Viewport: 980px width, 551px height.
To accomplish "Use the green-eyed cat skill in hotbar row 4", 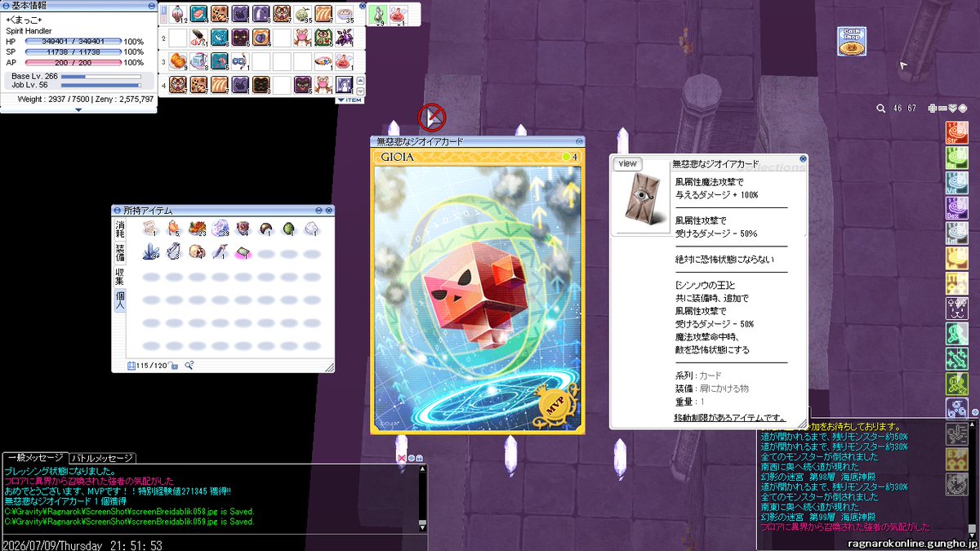I will point(303,84).
